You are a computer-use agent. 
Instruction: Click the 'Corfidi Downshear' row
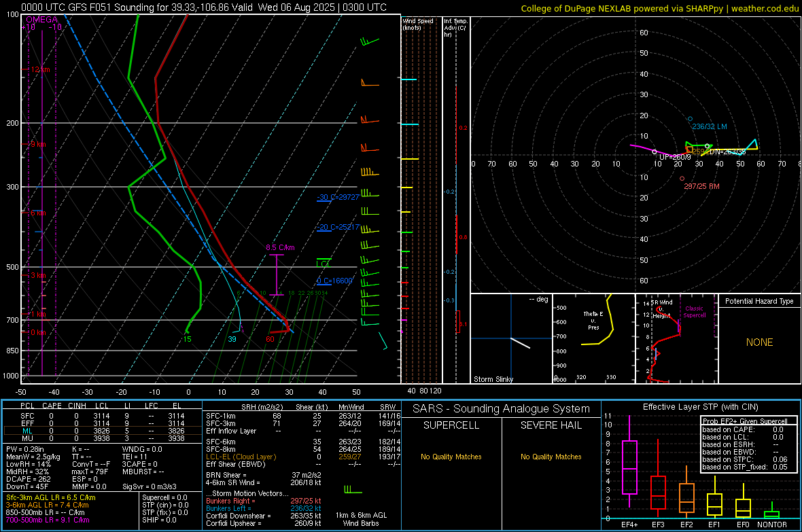264,516
